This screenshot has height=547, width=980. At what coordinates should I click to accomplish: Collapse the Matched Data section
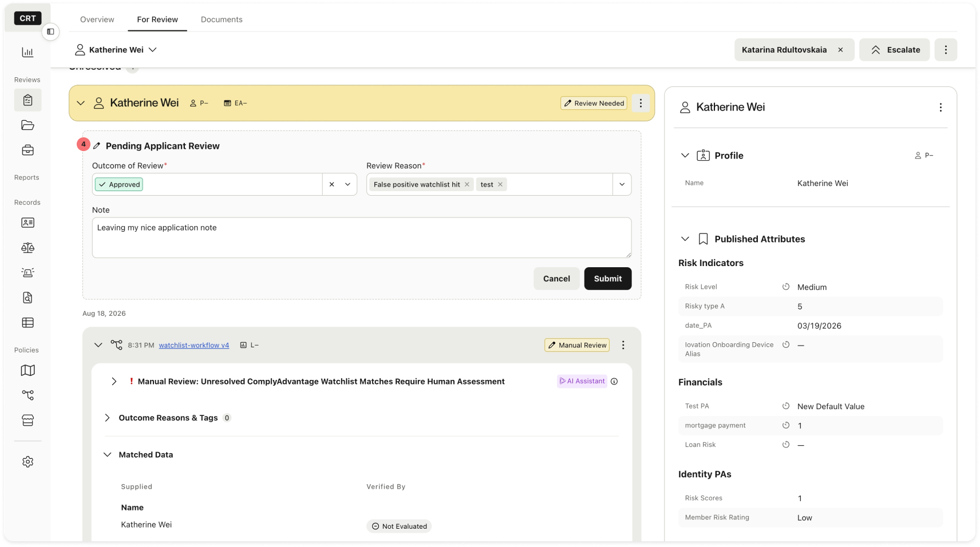107,454
